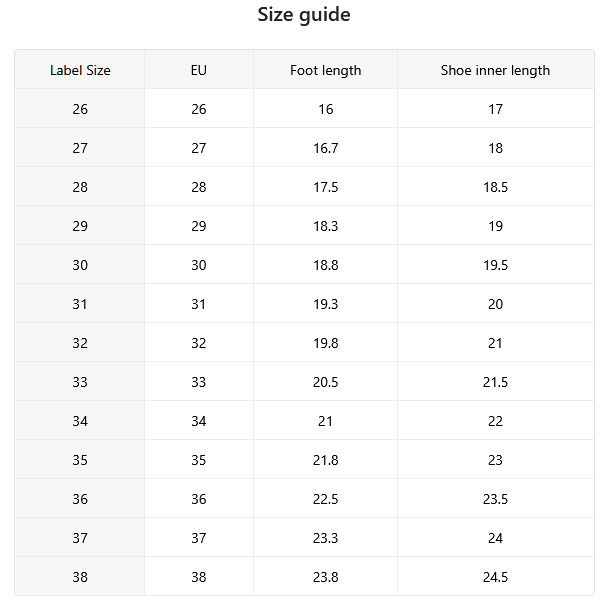Click Label Size cell 38
This screenshot has height=610, width=611.
point(80,577)
